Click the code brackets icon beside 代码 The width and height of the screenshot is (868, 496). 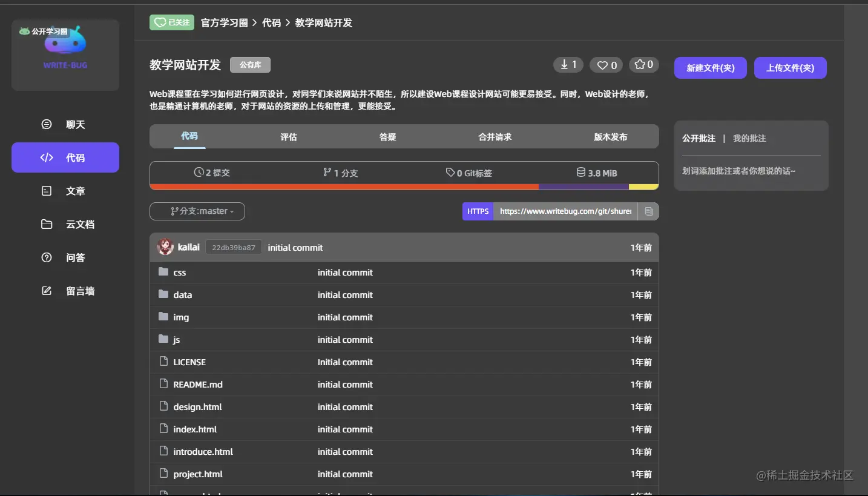pyautogui.click(x=47, y=157)
